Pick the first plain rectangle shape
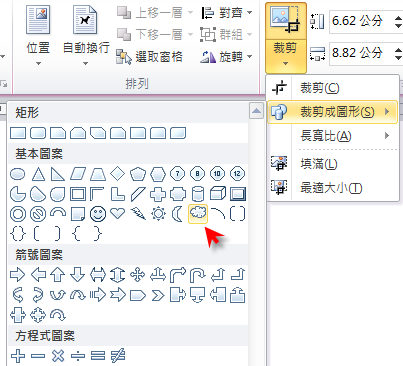Screen dimensions: 403x366 (18, 133)
